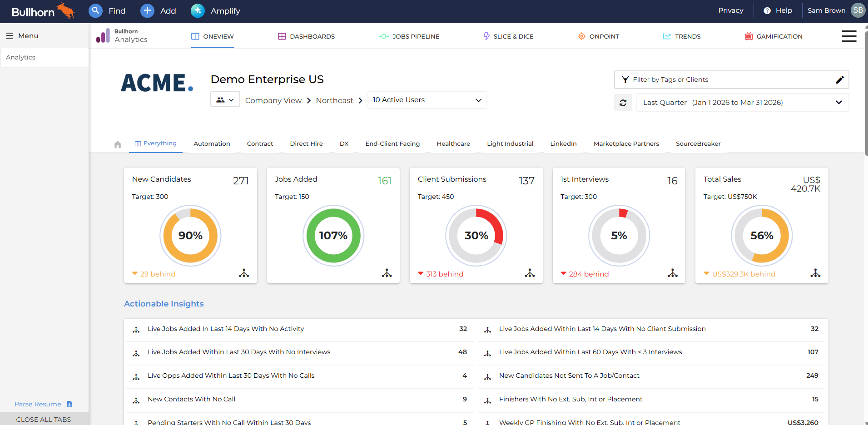Click drill-down icon on Jobs Added card
Viewport: 868px width, 425px height.
click(x=387, y=273)
